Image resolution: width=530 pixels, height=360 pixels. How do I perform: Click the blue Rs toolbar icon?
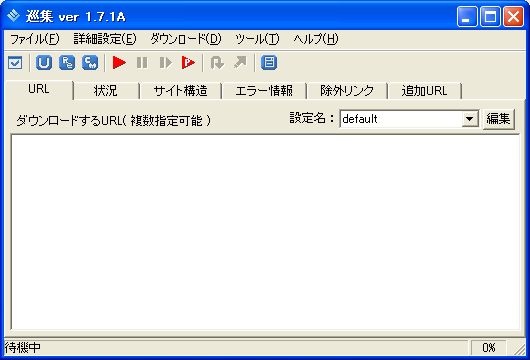click(x=67, y=63)
